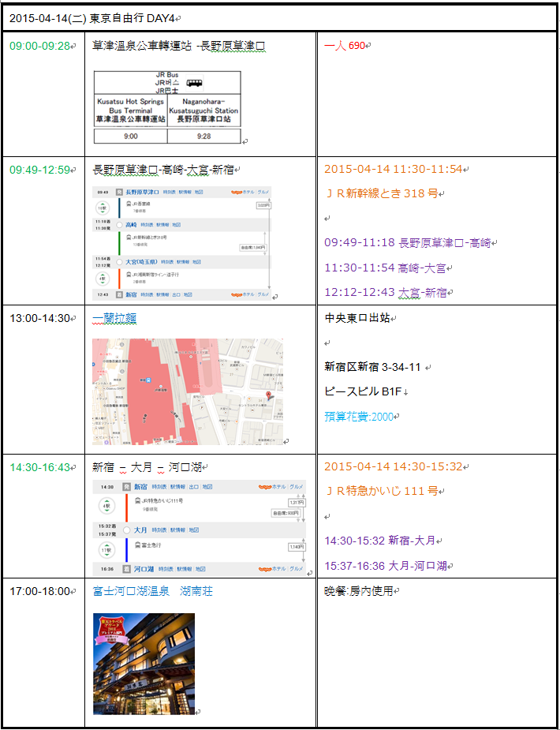Click 地図 next to 河口湖
The width and height of the screenshot is (560, 730).
[200, 569]
